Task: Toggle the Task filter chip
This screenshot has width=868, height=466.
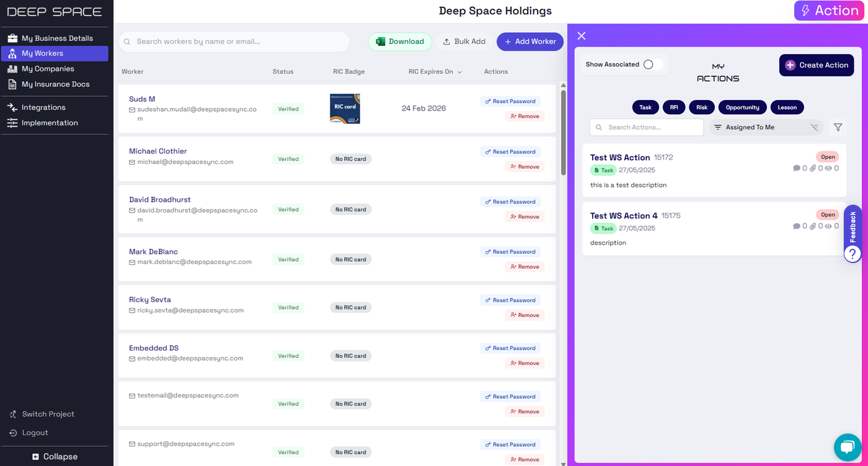Action: click(x=645, y=107)
